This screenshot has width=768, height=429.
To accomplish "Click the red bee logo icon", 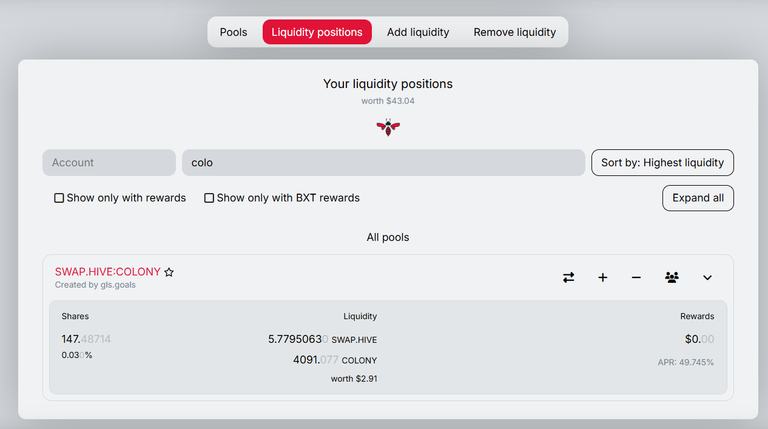I will [x=388, y=127].
